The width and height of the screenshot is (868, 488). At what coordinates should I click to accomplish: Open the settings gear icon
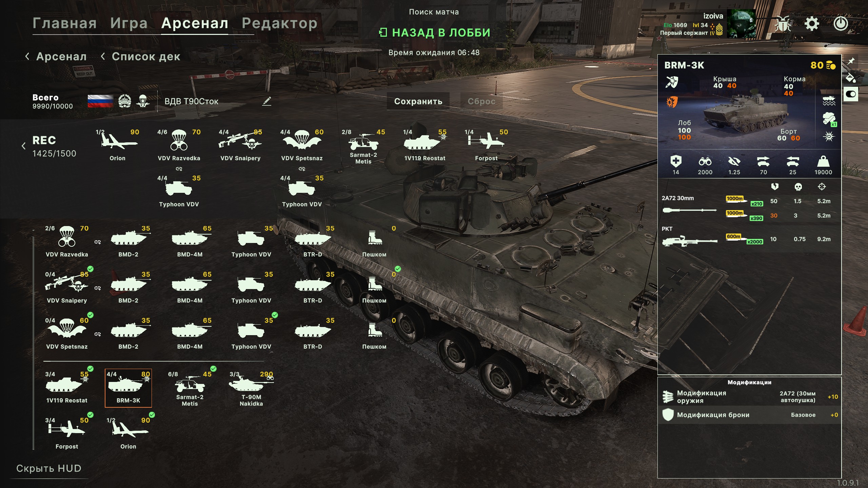812,24
